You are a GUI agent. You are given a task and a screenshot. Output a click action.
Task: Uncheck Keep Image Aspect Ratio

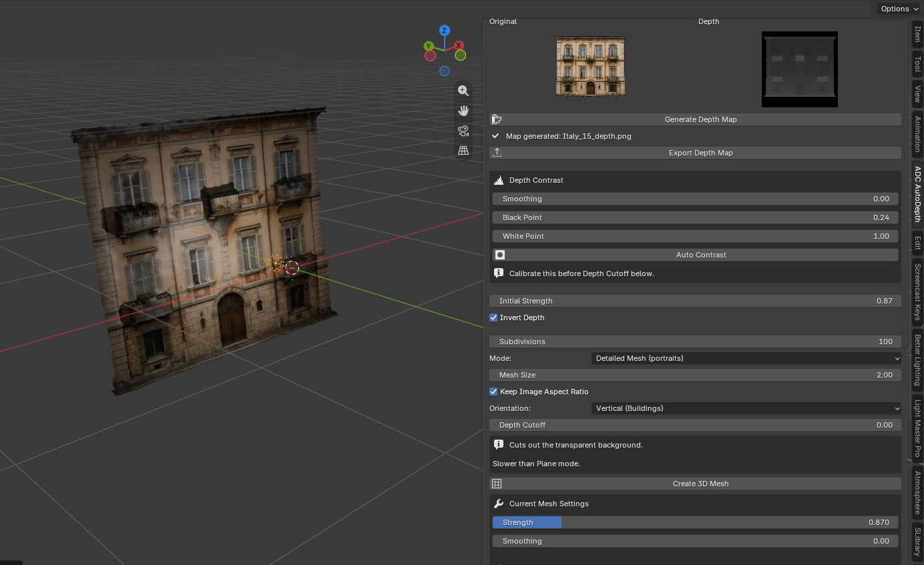[493, 392]
